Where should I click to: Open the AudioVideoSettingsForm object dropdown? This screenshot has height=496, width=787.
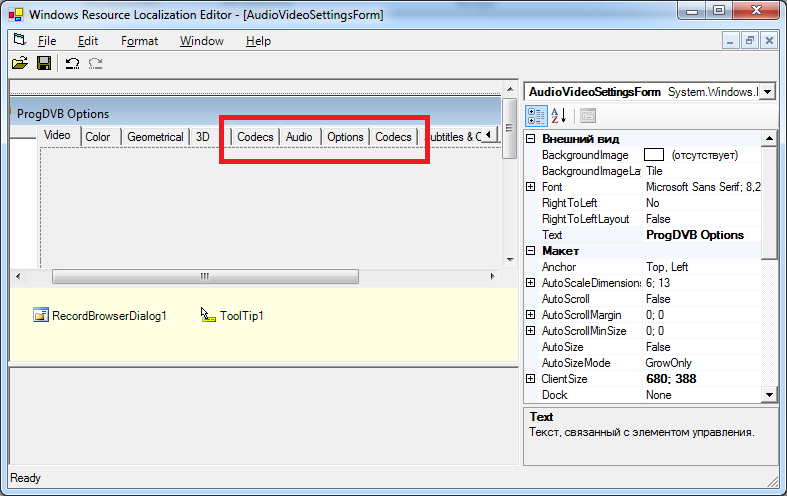tap(767, 92)
